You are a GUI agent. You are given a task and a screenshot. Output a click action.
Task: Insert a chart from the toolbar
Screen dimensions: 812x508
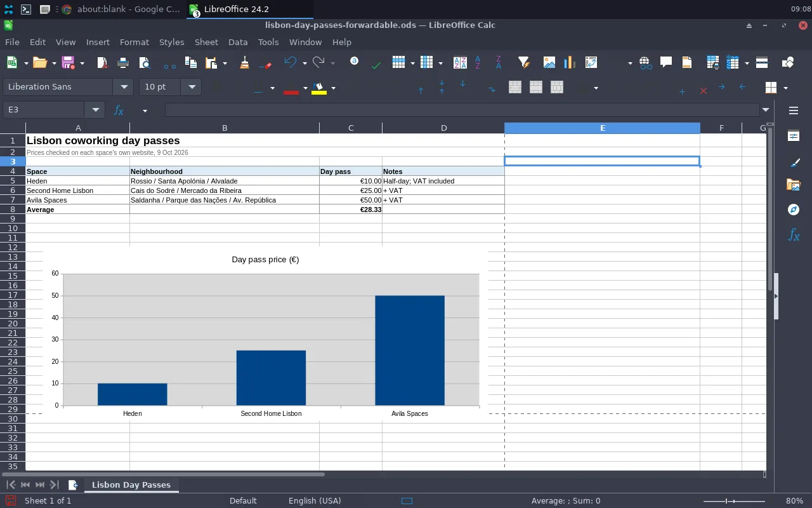coord(570,62)
